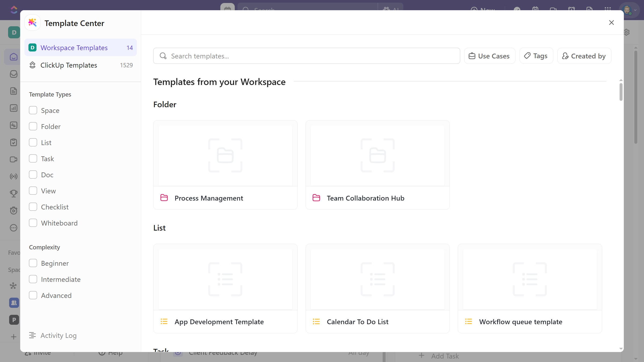Click the background page scrollbar at far right
This screenshot has width=644, height=362.
pos(636,97)
